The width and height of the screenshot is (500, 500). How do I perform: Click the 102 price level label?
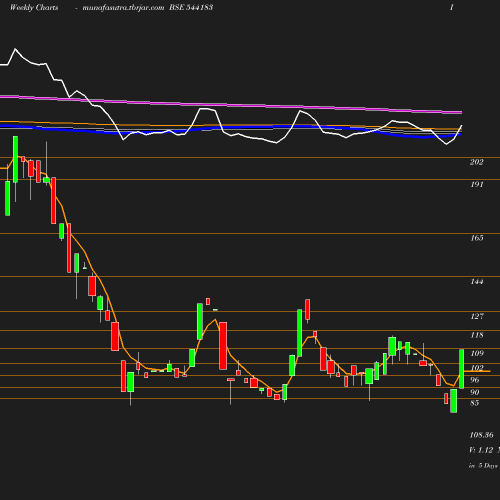(x=477, y=368)
